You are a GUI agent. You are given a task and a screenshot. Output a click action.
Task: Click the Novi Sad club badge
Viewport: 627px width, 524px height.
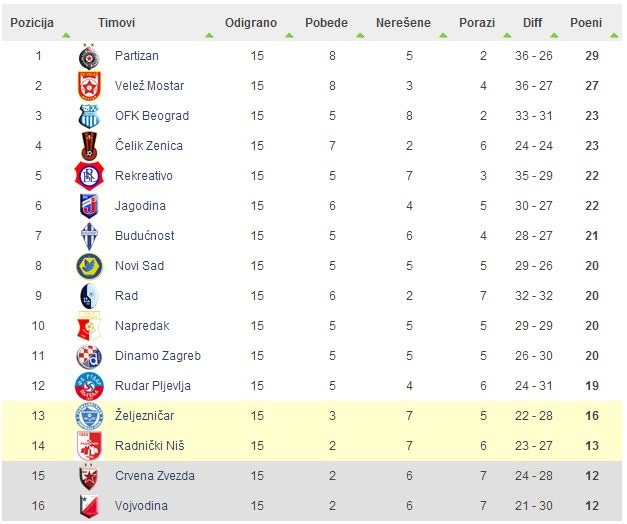click(89, 266)
